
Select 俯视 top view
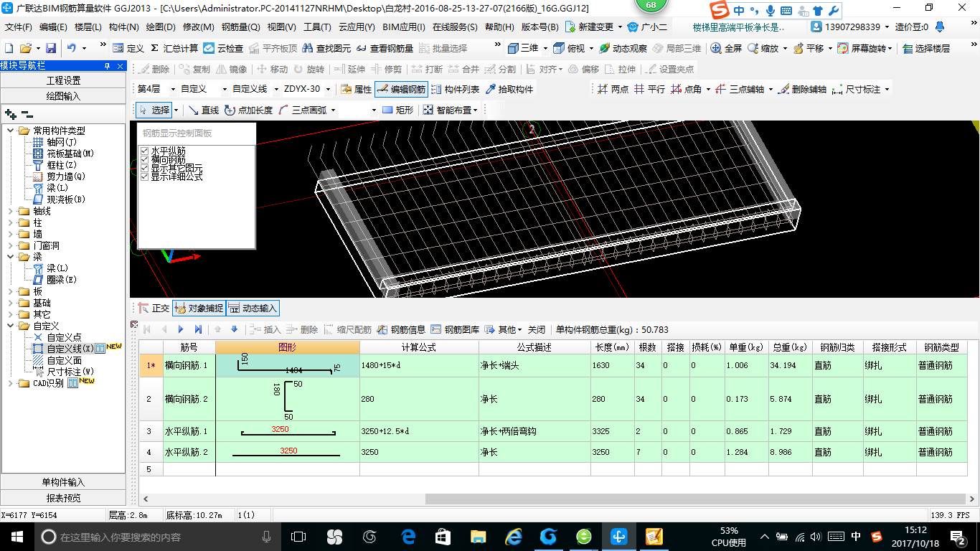(569, 48)
